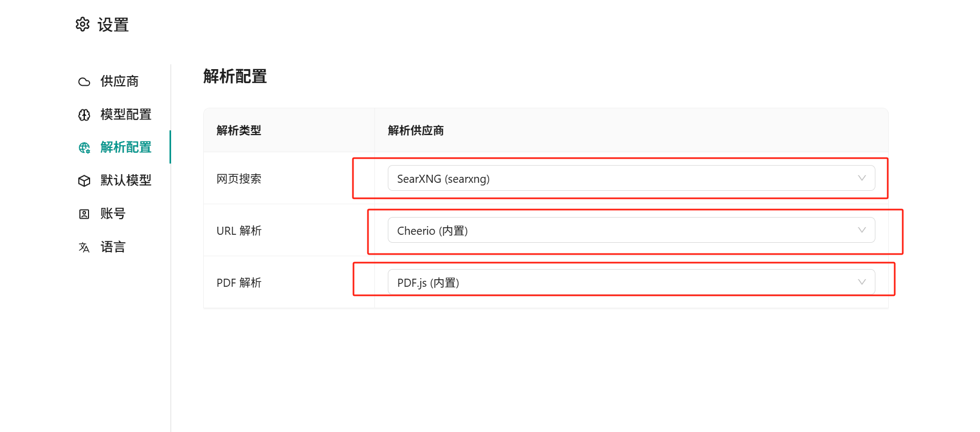Viewport: 980px width, 432px height.
Task: Expand the chevron arrow on the SearXNG selector
Action: click(861, 178)
